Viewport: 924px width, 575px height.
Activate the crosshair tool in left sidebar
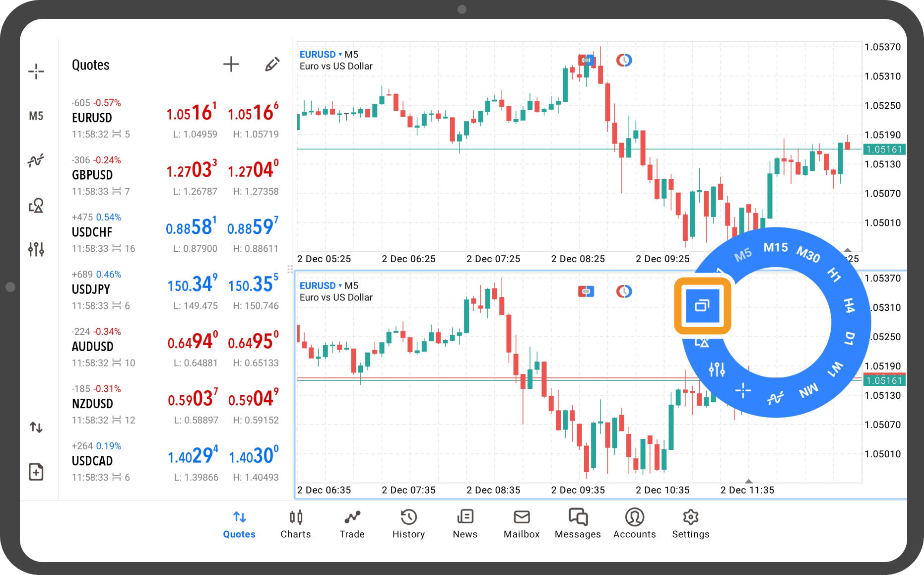(36, 72)
